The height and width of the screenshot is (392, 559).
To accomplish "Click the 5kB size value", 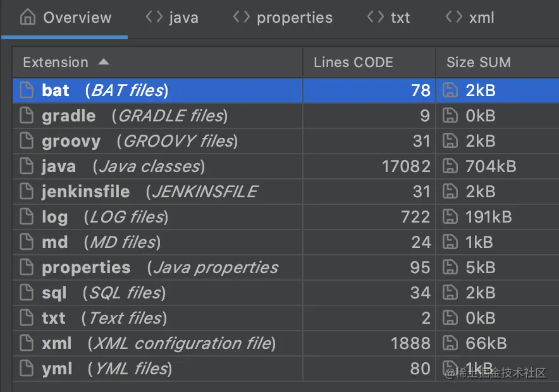I will point(481,267).
